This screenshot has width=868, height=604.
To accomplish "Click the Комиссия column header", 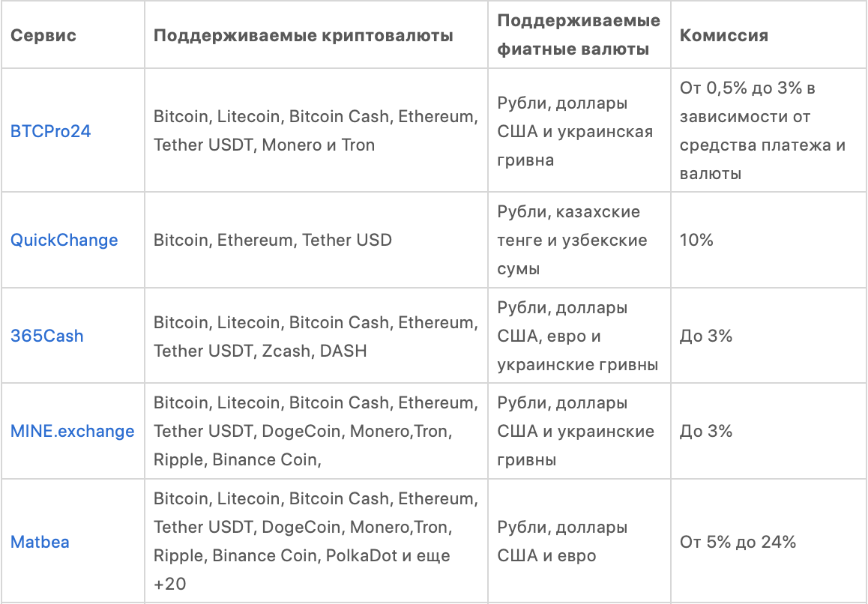I will [723, 36].
